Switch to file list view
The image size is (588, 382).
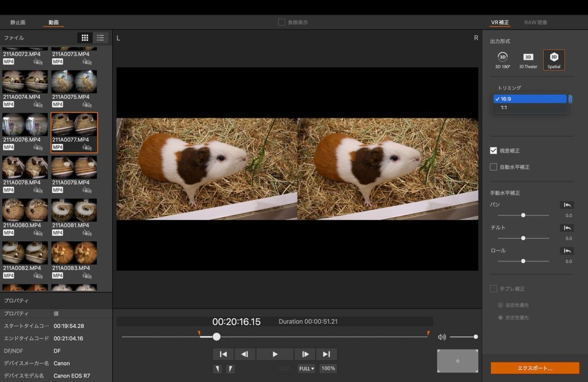pos(100,38)
